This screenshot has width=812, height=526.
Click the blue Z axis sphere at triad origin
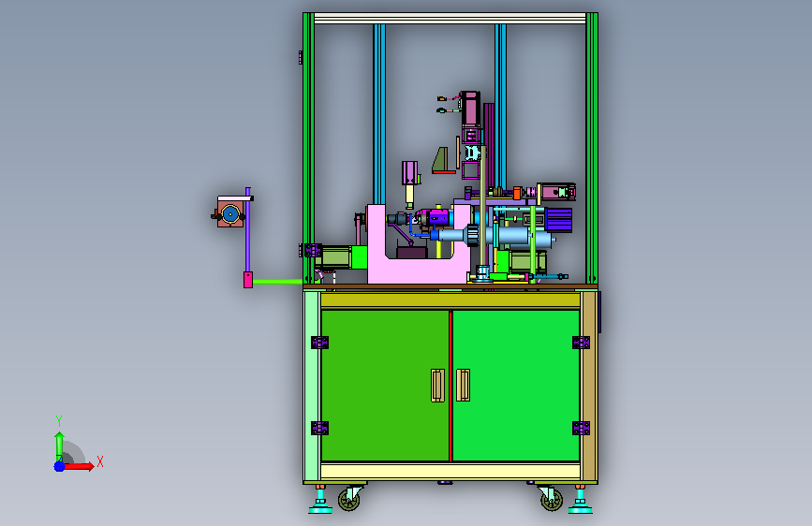coord(60,466)
